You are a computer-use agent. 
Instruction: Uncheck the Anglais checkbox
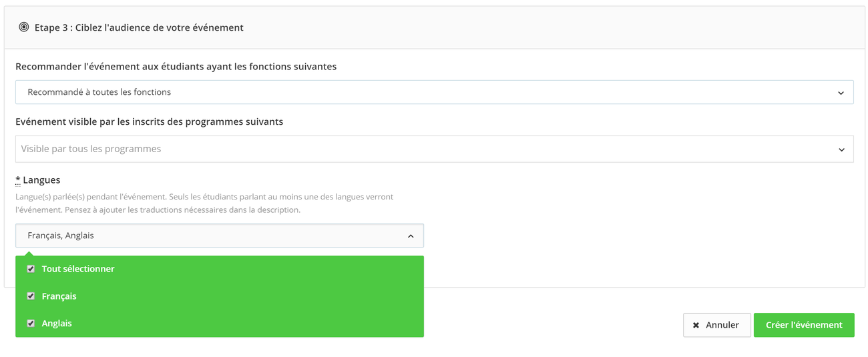31,324
